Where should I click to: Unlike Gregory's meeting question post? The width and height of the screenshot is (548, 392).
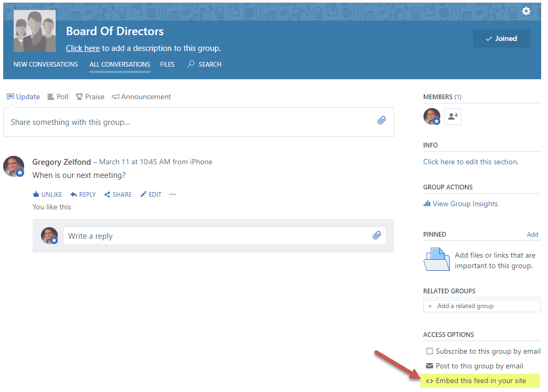tap(47, 194)
